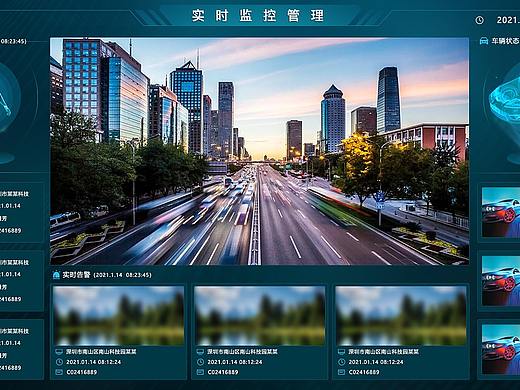Click the (2021.1.14 08:23:45) timestamp beside 实时告警
Screen dimensions: 520x390
122,275
